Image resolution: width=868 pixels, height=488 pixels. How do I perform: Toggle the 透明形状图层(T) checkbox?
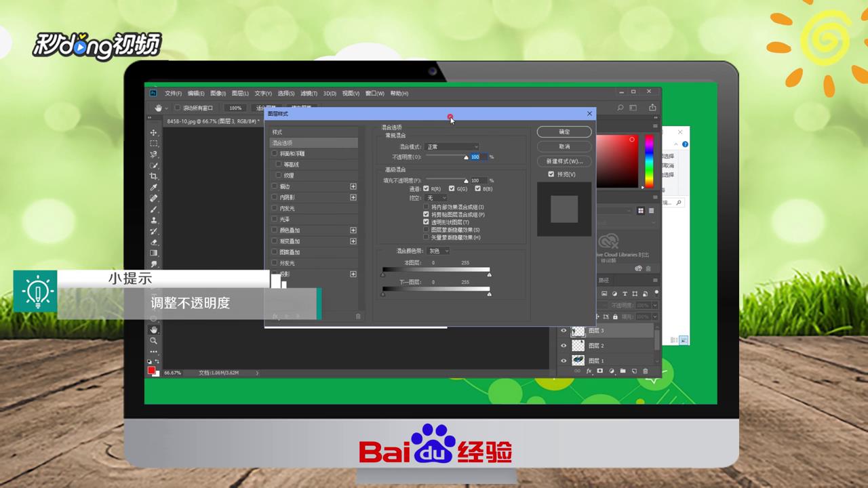coord(426,222)
